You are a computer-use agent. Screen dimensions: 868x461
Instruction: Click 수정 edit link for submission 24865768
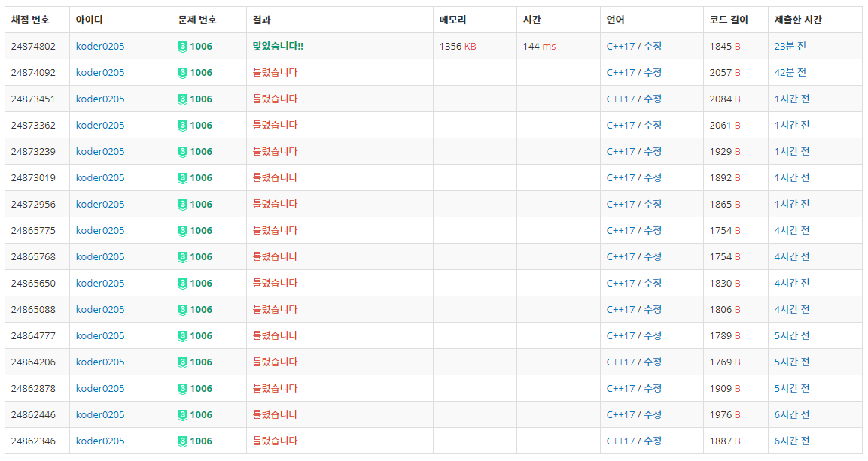pos(653,257)
